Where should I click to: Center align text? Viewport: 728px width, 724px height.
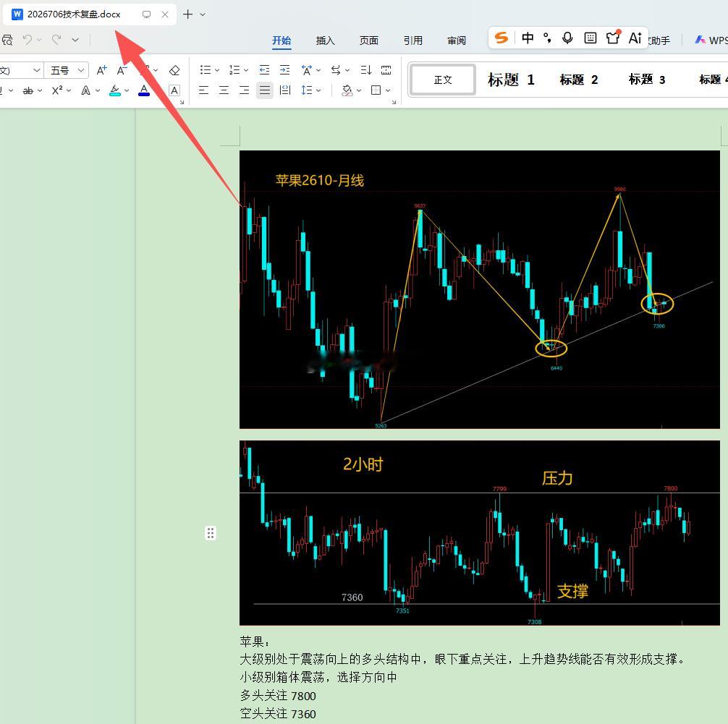click(224, 90)
